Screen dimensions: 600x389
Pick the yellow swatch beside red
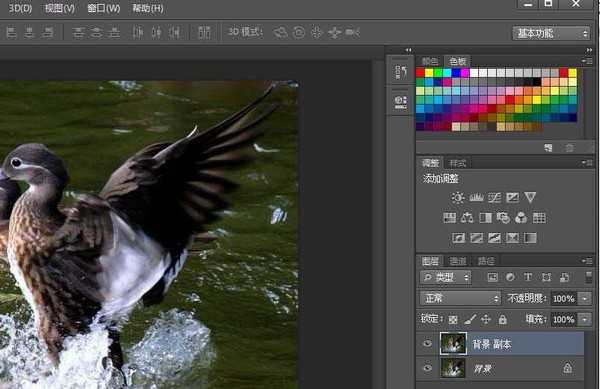pos(429,73)
